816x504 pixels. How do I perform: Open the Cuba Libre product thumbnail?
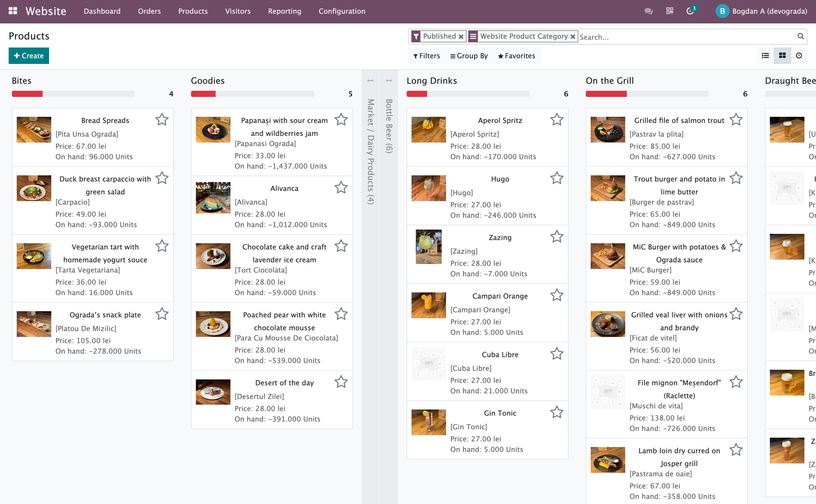pos(428,364)
